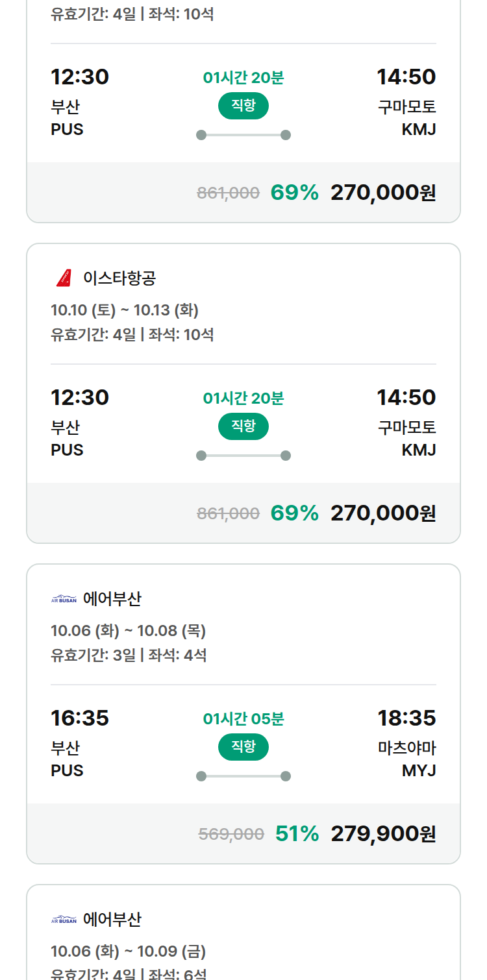Click the 18:35 arrival time
487x980 pixels.
407,718
